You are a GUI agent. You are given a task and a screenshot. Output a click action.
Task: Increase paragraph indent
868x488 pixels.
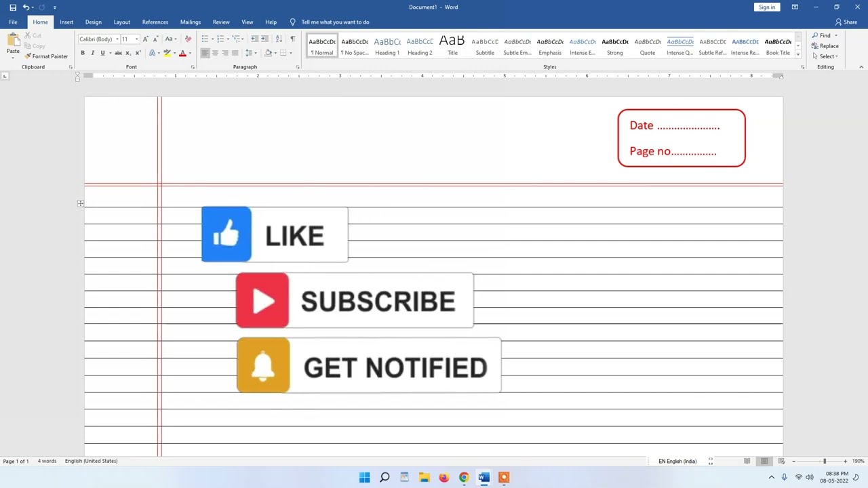pos(264,39)
